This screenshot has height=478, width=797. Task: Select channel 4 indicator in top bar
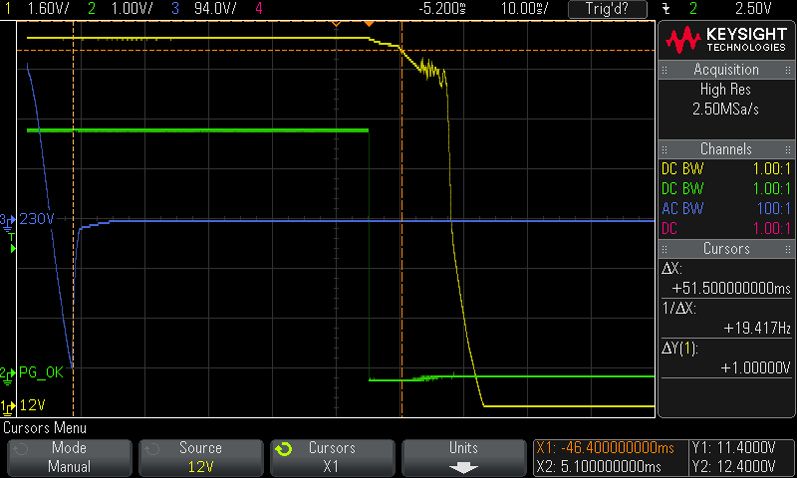(259, 8)
